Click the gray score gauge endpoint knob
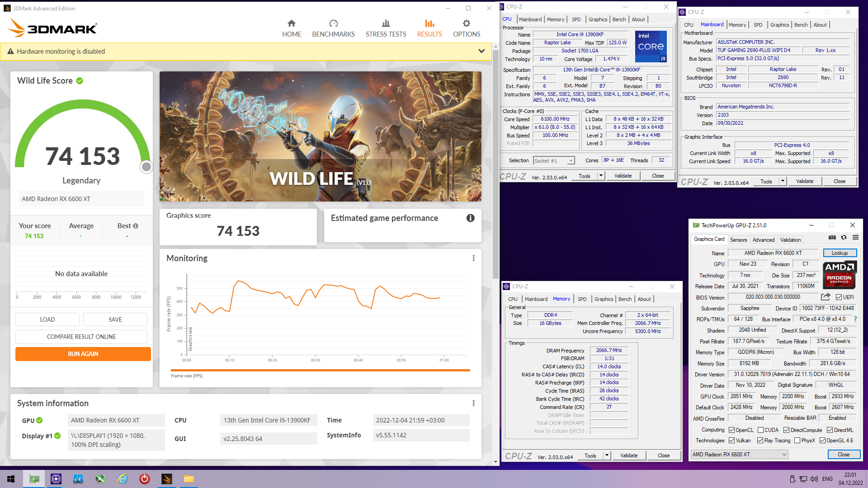 (x=146, y=167)
